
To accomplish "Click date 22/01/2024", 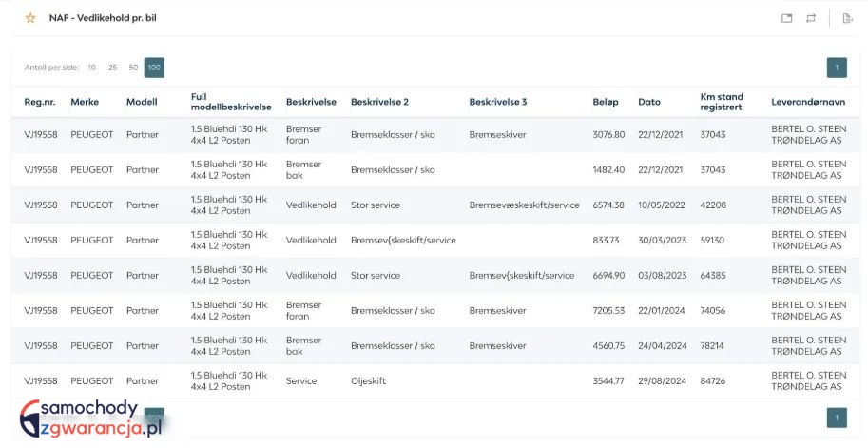I will (x=662, y=311).
